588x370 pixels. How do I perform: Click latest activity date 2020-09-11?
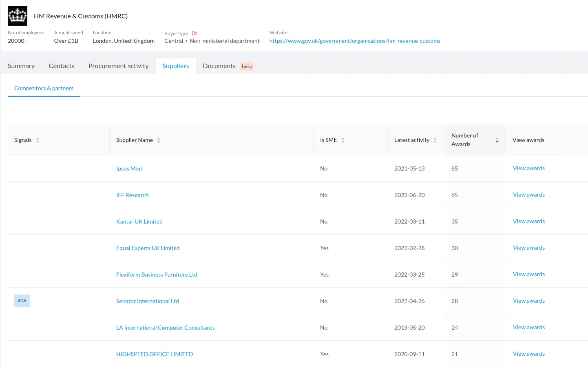pos(409,354)
